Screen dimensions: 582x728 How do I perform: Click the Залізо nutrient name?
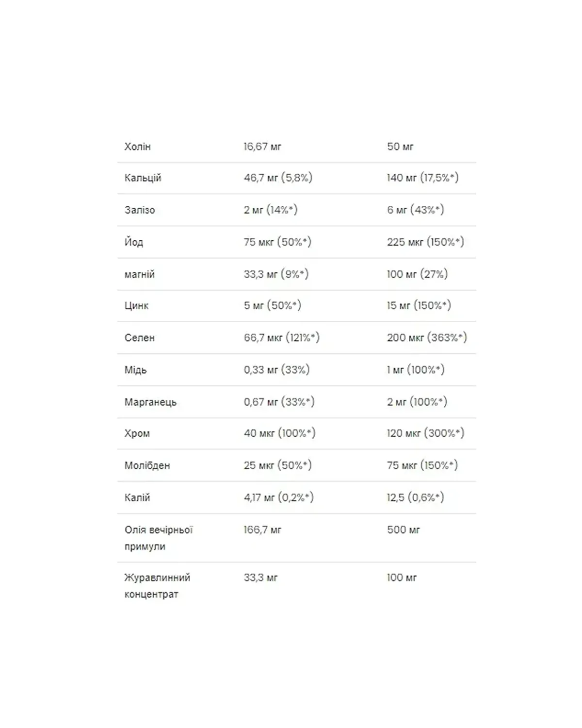click(140, 210)
